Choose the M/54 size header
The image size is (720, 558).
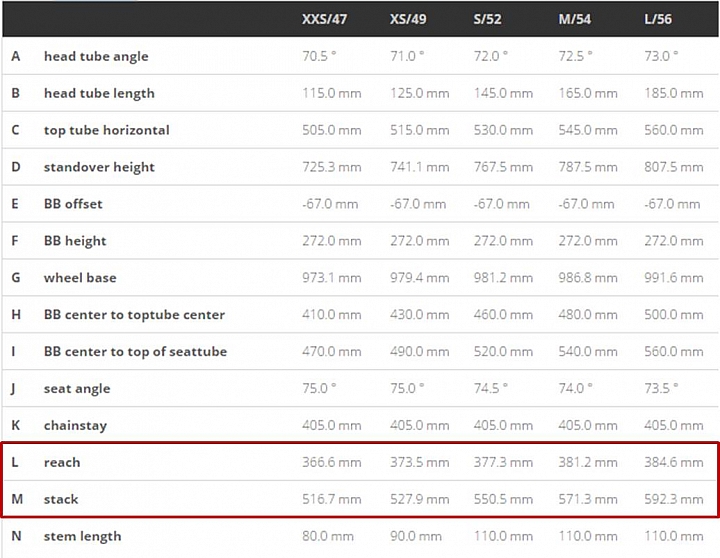click(574, 19)
